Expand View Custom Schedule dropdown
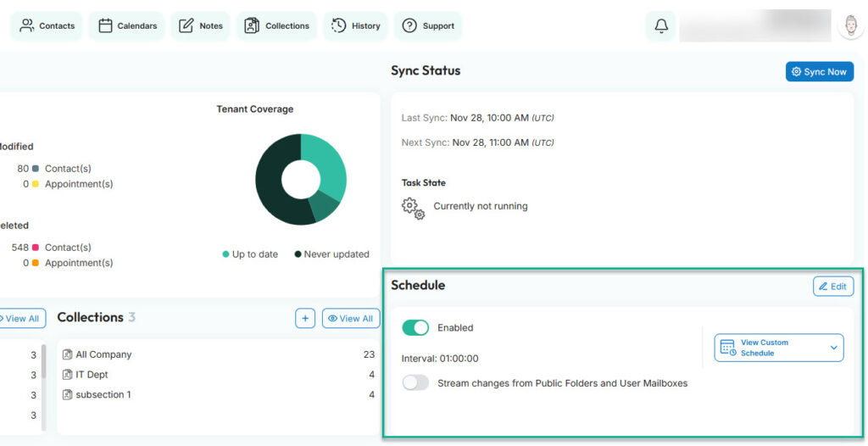This screenshot has width=868, height=446. click(779, 348)
